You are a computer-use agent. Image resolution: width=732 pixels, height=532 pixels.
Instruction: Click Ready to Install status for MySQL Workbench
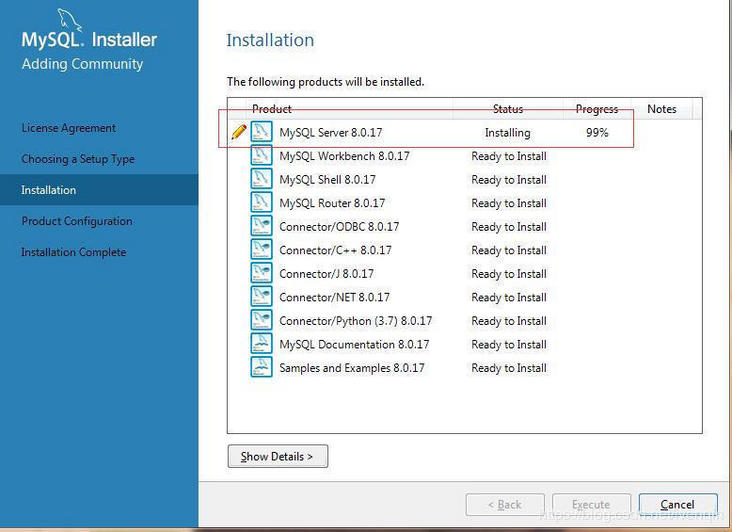pos(509,156)
